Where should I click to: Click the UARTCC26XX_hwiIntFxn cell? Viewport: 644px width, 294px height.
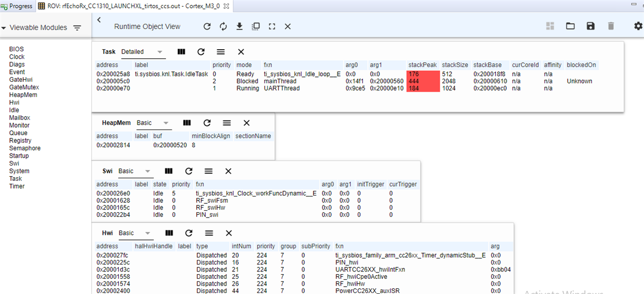(370, 269)
